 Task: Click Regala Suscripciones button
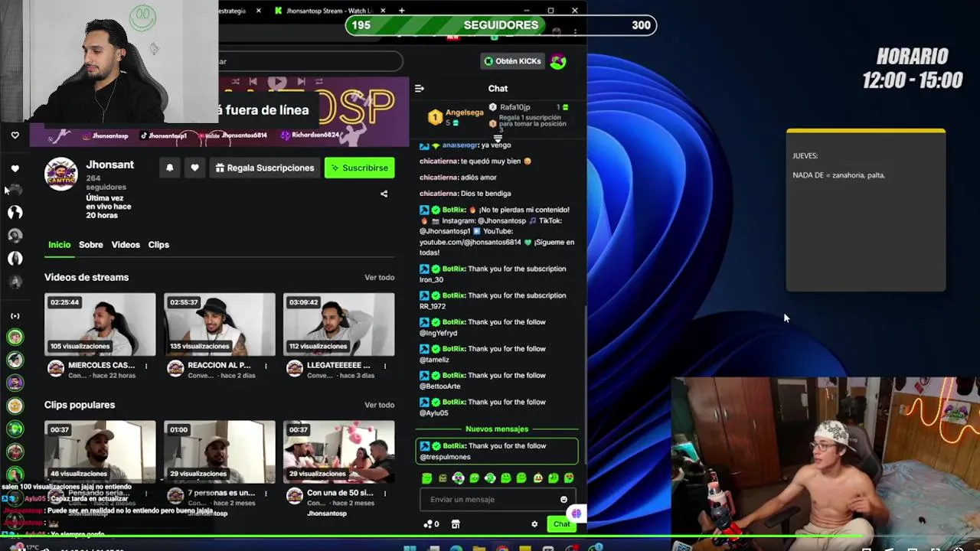tap(264, 168)
